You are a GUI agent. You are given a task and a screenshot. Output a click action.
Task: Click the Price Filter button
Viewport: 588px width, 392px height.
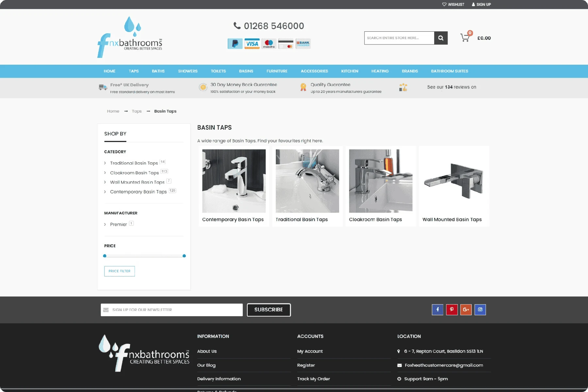(x=120, y=271)
